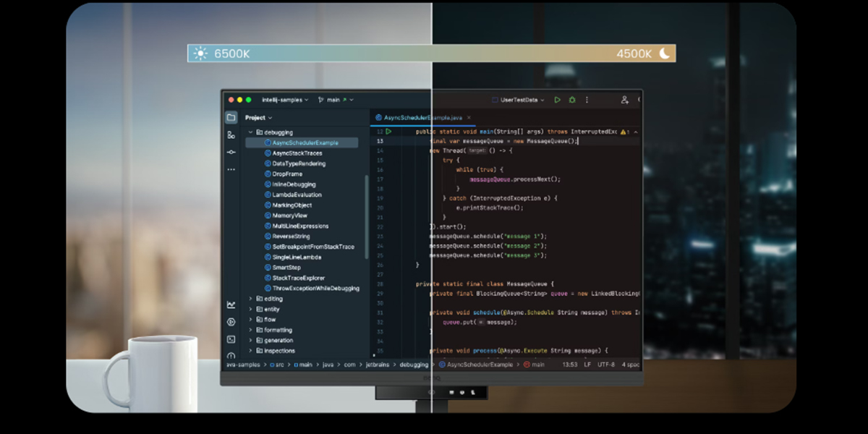Open the Profiler chart icon in sidebar
Viewport: 868px width, 434px height.
231,305
